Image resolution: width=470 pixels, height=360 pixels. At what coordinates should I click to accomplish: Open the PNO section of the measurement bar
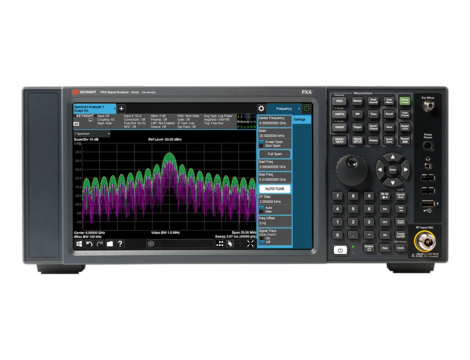coord(189,121)
